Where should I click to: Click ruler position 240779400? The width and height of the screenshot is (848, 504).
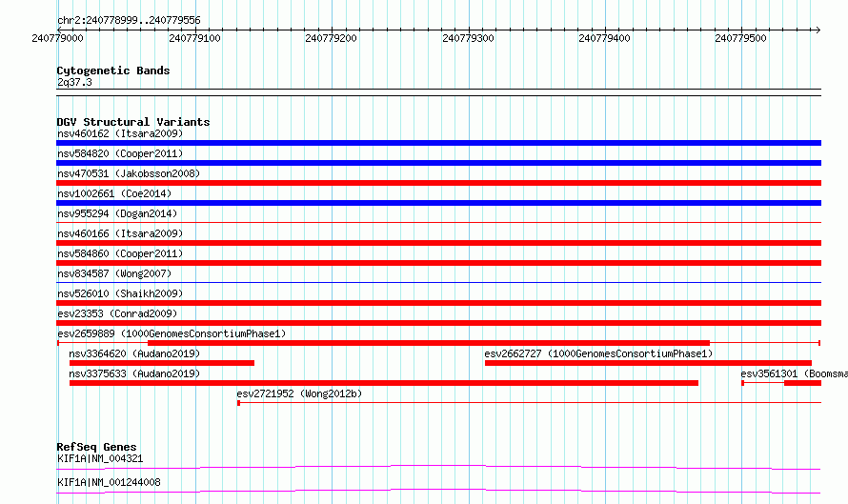604,38
